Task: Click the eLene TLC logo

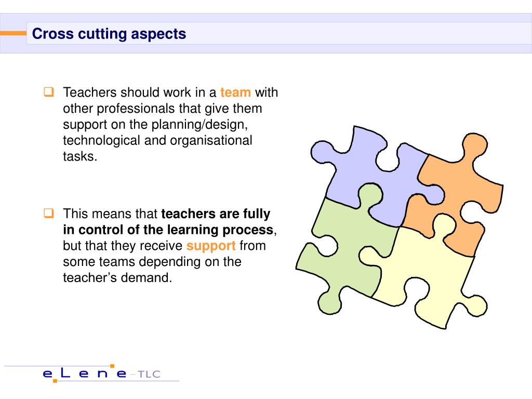Action: 101,374
